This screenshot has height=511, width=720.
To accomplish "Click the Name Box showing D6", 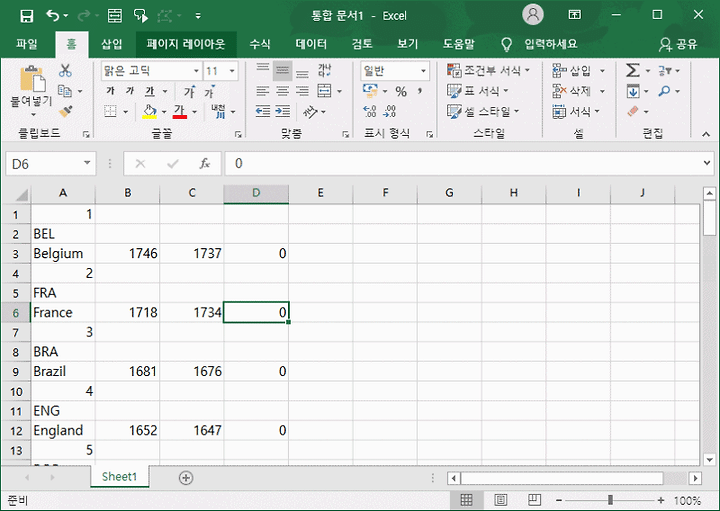I will [51, 164].
